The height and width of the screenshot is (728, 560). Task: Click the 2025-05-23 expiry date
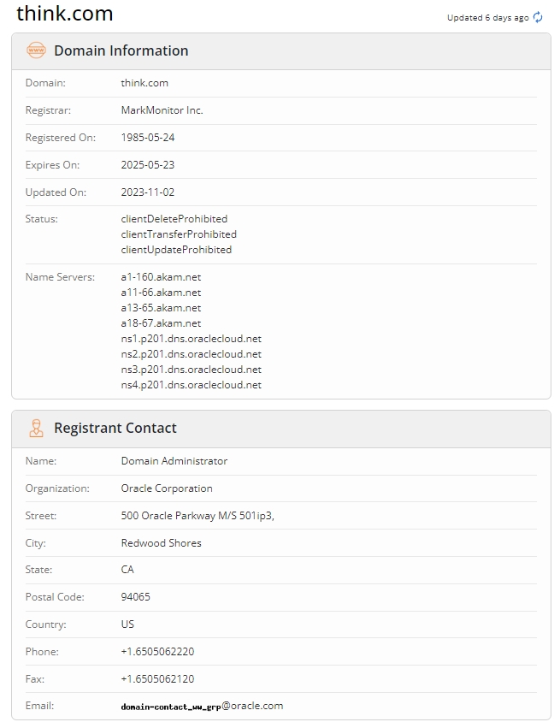coord(148,165)
